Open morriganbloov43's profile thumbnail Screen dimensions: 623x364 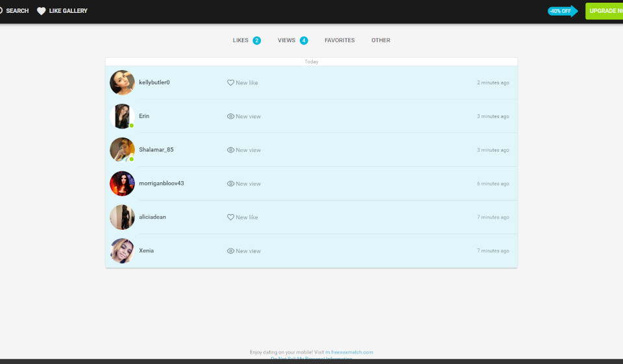tap(122, 184)
